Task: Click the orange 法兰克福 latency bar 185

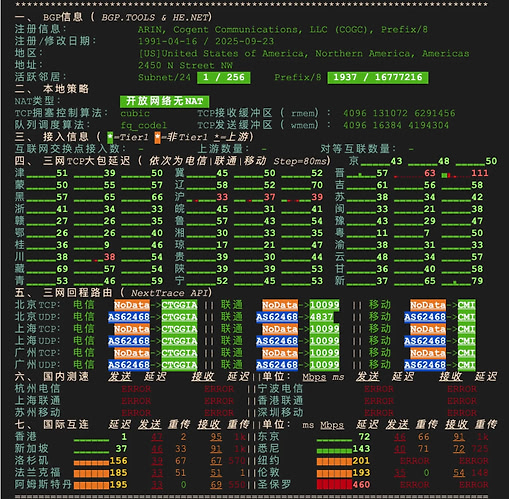Action: (x=91, y=474)
